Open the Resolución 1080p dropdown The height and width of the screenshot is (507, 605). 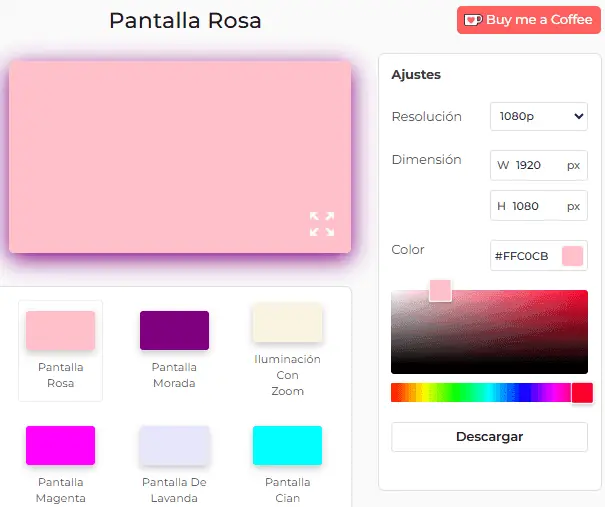click(x=538, y=116)
